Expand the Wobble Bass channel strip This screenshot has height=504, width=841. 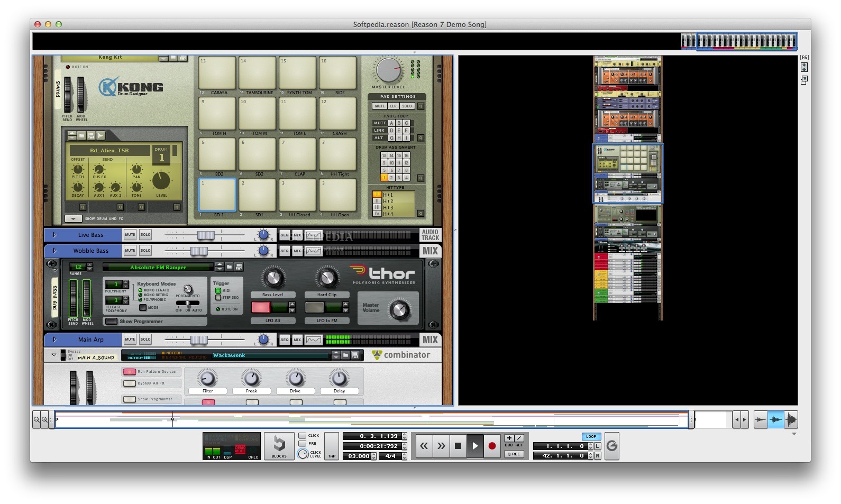54,251
